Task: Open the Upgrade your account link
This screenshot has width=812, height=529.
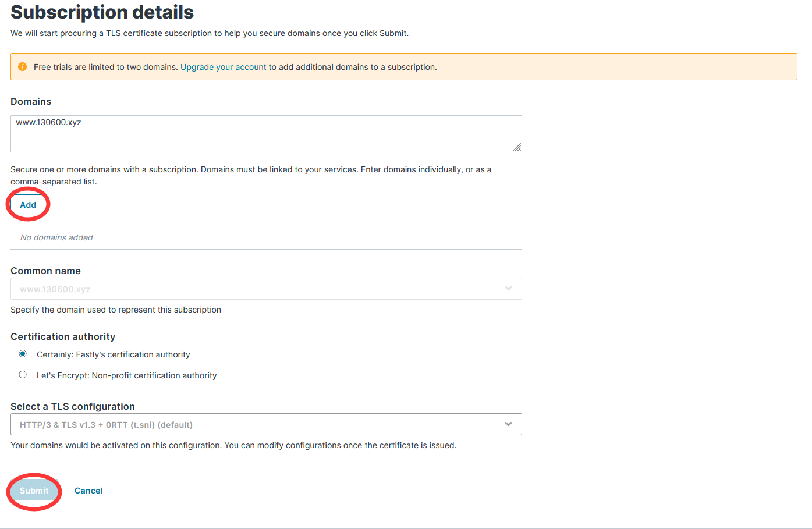Action: click(x=224, y=67)
